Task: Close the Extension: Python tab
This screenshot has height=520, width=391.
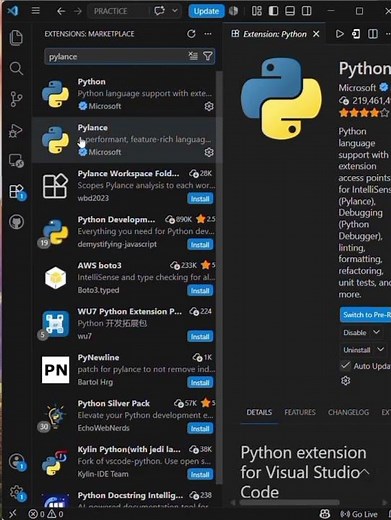Action: (x=316, y=34)
